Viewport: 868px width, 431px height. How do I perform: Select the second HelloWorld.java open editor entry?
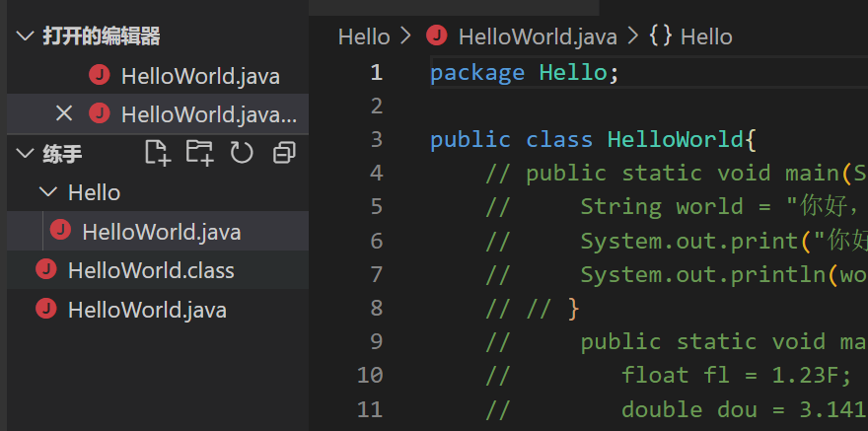207,114
